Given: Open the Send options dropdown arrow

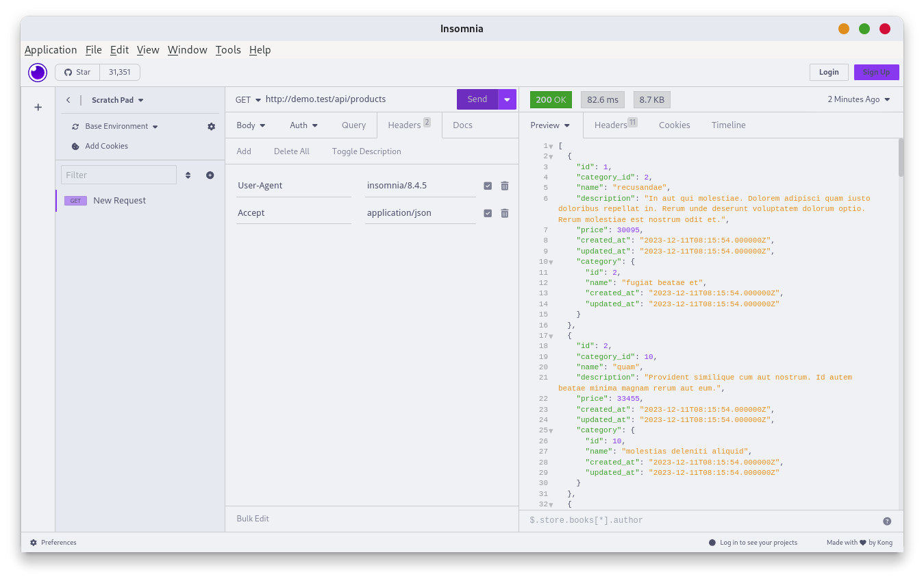Looking at the screenshot, I should click(x=507, y=99).
